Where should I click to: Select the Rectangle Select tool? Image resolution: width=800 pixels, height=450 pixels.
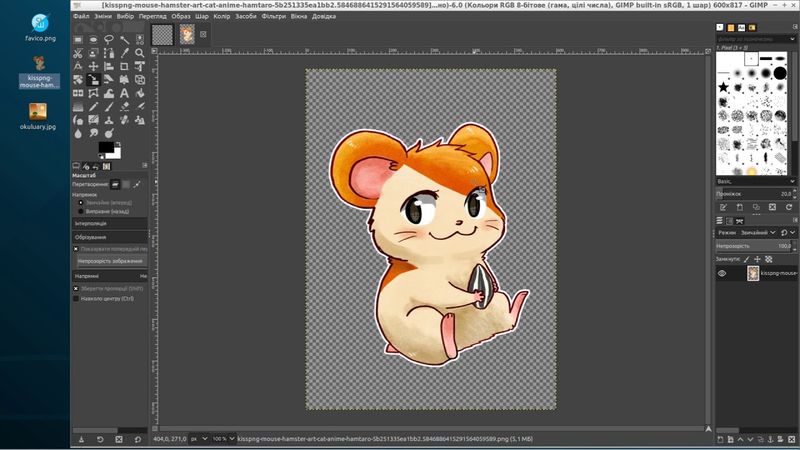[x=77, y=40]
